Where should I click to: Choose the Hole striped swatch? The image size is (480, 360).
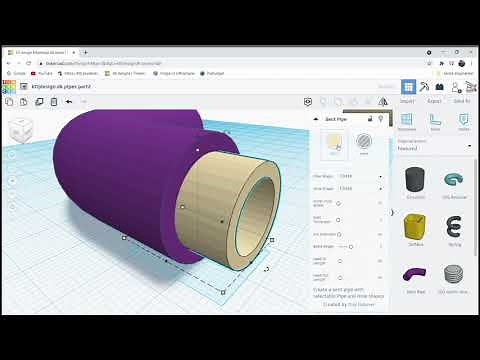364,143
